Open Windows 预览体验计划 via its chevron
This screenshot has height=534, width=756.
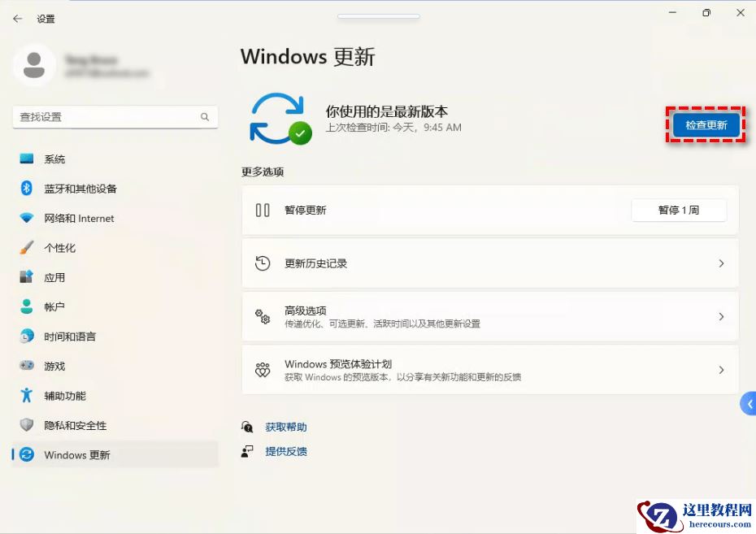click(x=721, y=369)
